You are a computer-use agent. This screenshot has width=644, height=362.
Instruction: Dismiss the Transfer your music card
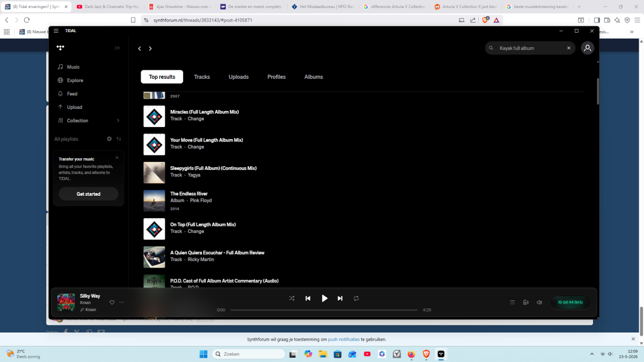[x=117, y=158]
